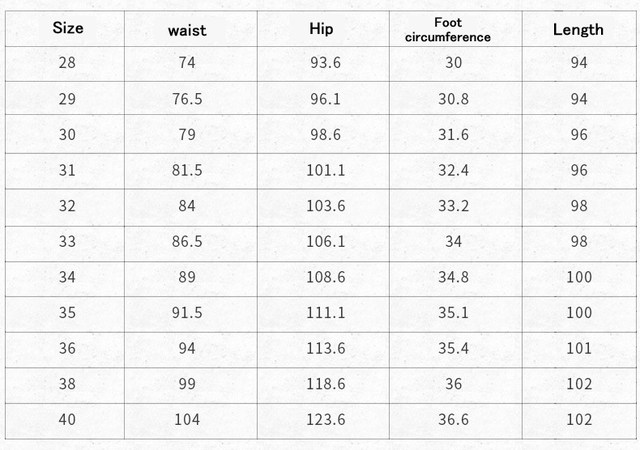Click waist value 76.5
640x450 pixels.
[187, 99]
